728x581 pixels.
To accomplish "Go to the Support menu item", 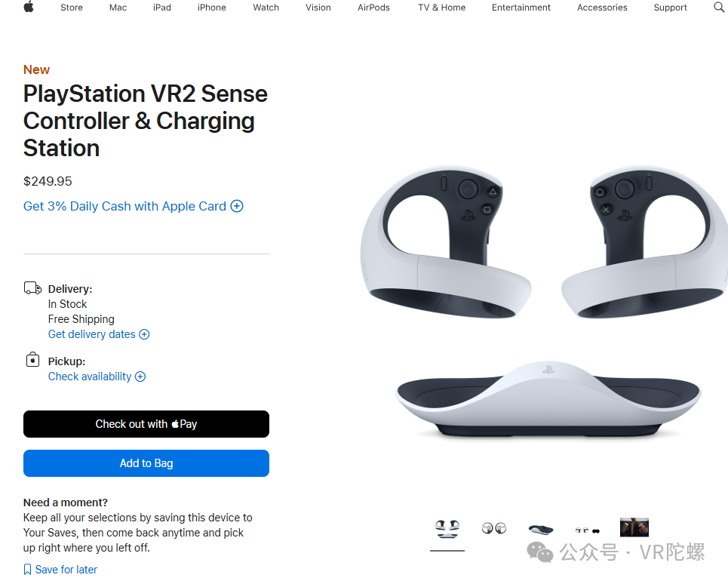I will (x=671, y=8).
